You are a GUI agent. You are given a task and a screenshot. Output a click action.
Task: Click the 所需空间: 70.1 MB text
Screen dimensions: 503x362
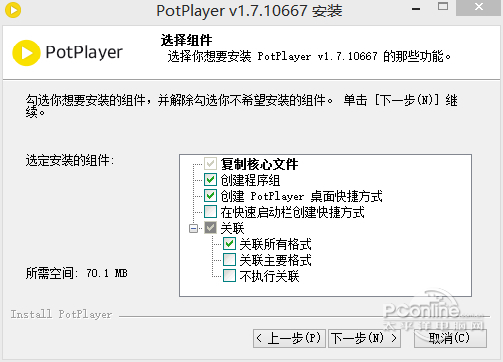click(77, 273)
